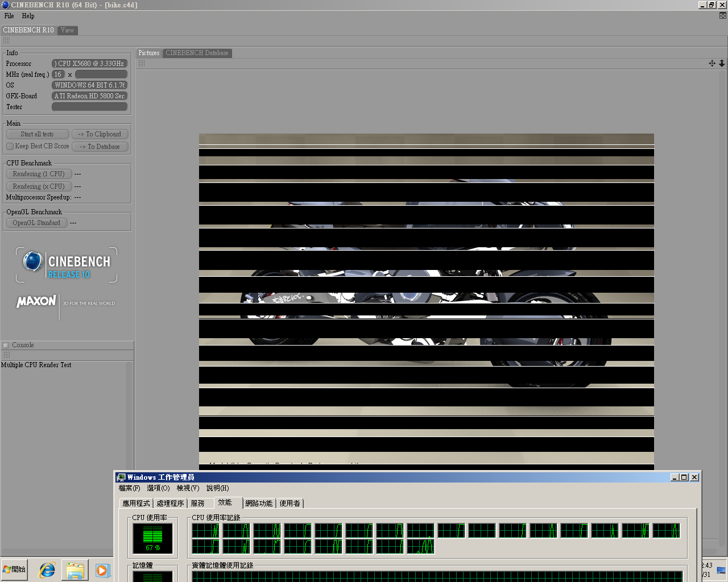728x582 pixels.
Task: Click the empty Tester name field
Action: click(89, 107)
